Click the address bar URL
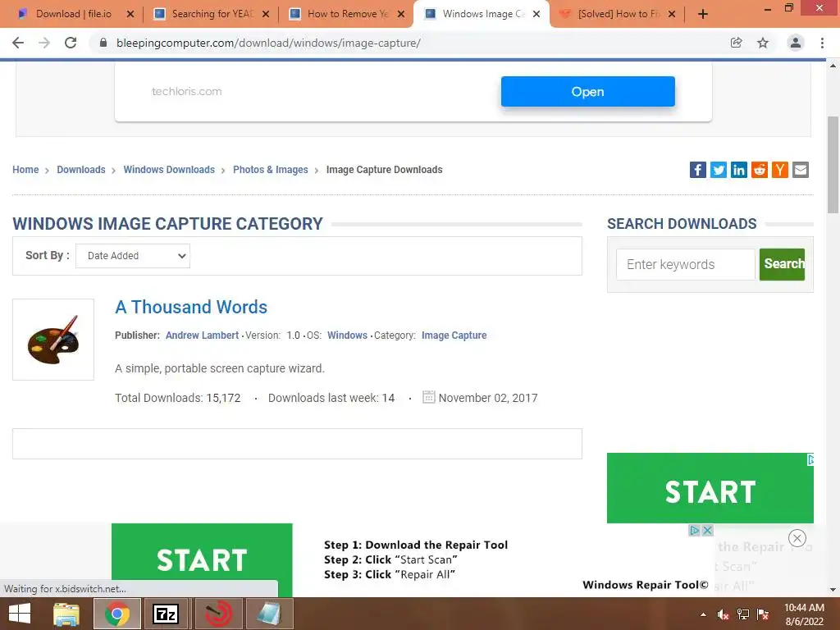This screenshot has height=630, width=840. [x=268, y=43]
